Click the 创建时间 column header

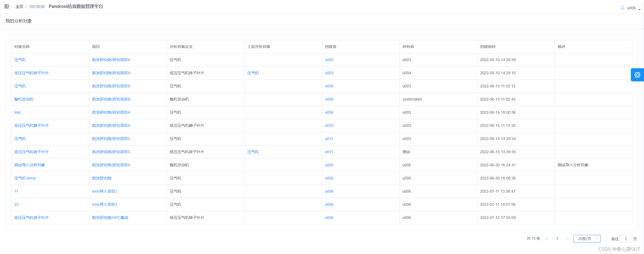click(x=487, y=47)
